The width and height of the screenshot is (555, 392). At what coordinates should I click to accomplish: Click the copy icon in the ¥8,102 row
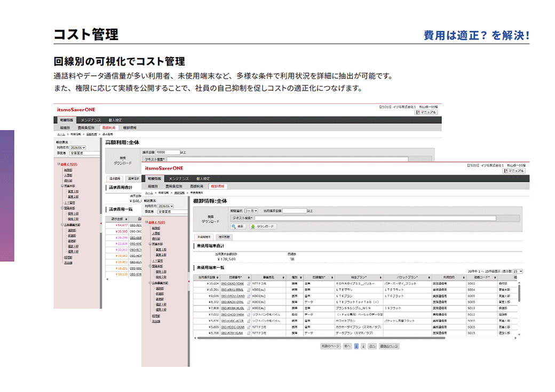coord(249,302)
